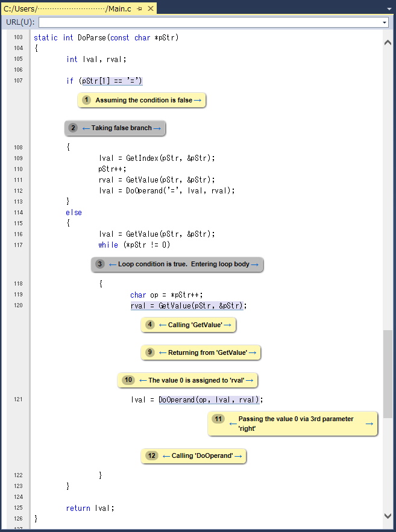Close the Main.c tab
The image size is (396, 532).
pyautogui.click(x=150, y=8)
